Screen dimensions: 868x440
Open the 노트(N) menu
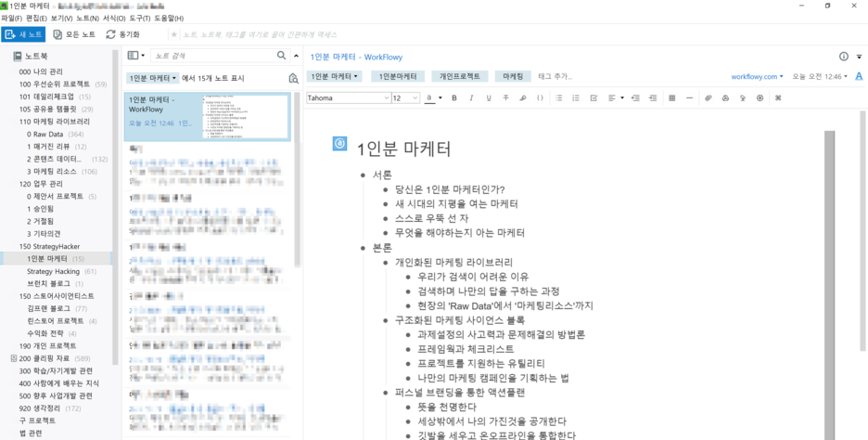coord(87,19)
